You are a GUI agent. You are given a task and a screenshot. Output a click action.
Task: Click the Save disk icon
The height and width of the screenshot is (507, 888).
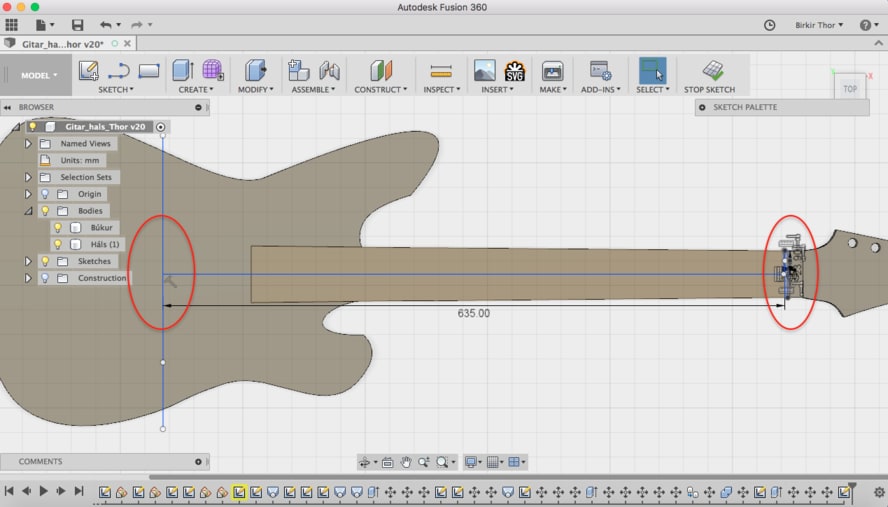(78, 24)
